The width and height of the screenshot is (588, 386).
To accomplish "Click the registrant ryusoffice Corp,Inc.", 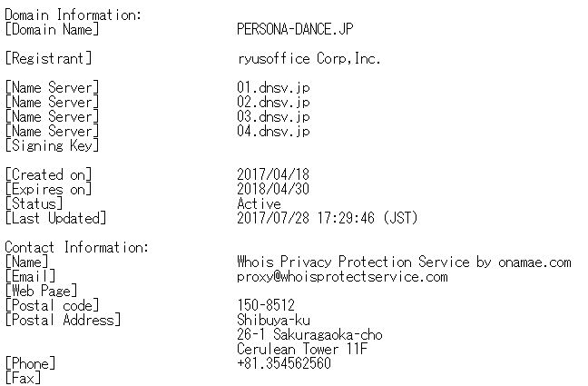I will pyautogui.click(x=309, y=58).
